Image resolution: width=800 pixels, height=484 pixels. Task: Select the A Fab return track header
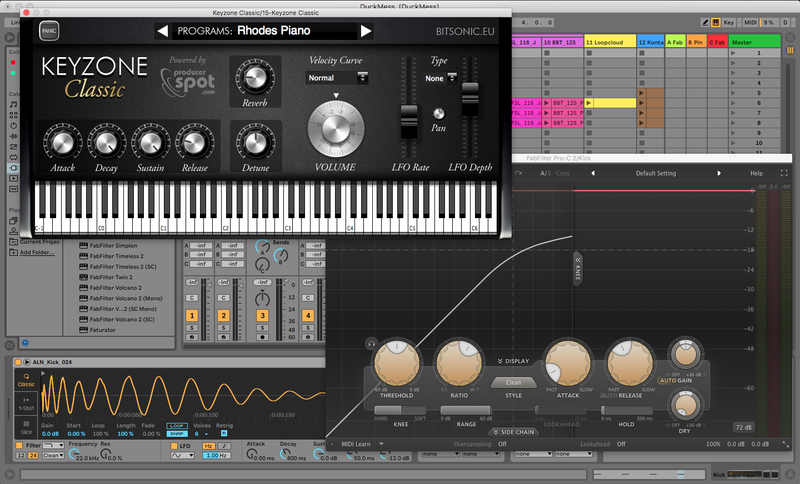click(x=675, y=42)
